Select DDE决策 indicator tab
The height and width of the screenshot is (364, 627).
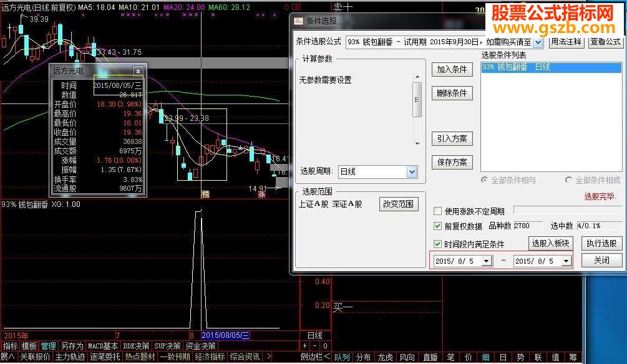[136, 346]
